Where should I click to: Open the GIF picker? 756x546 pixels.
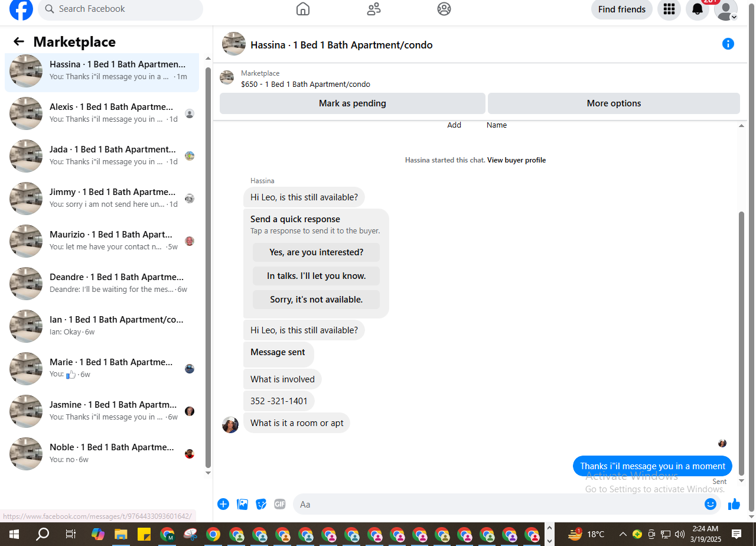point(280,504)
